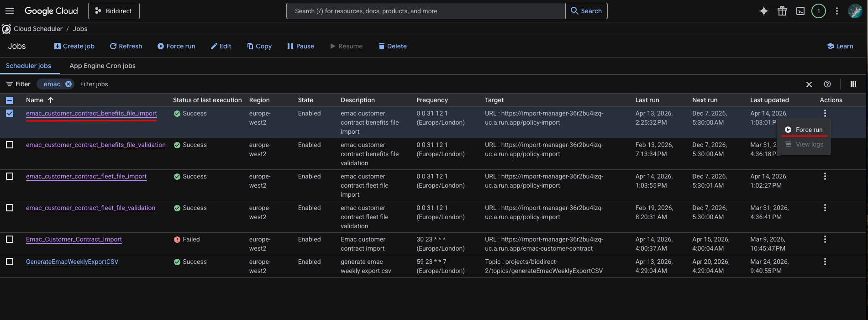Uncheck emac_customer_contract_benefits_file_import row checkbox
This screenshot has height=320, width=868.
tap(10, 113)
